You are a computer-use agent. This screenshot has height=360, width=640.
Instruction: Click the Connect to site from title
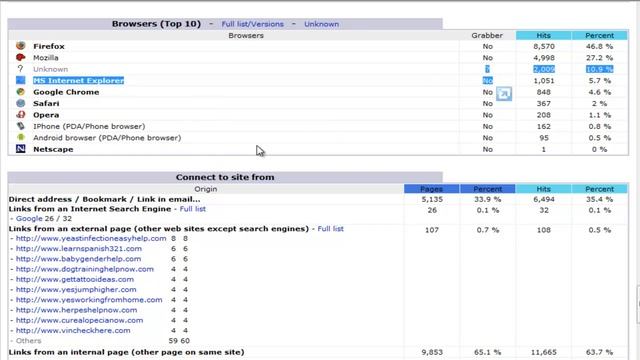[x=225, y=177]
